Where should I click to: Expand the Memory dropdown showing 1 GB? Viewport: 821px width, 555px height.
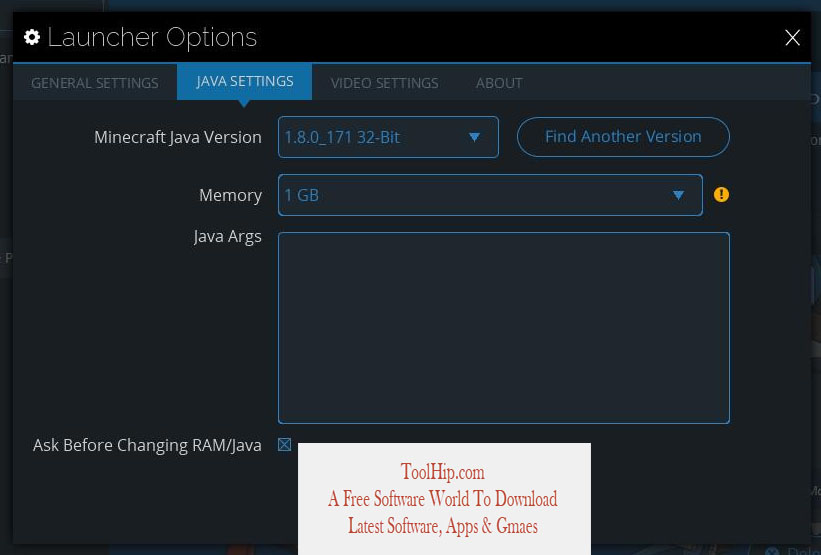point(490,195)
